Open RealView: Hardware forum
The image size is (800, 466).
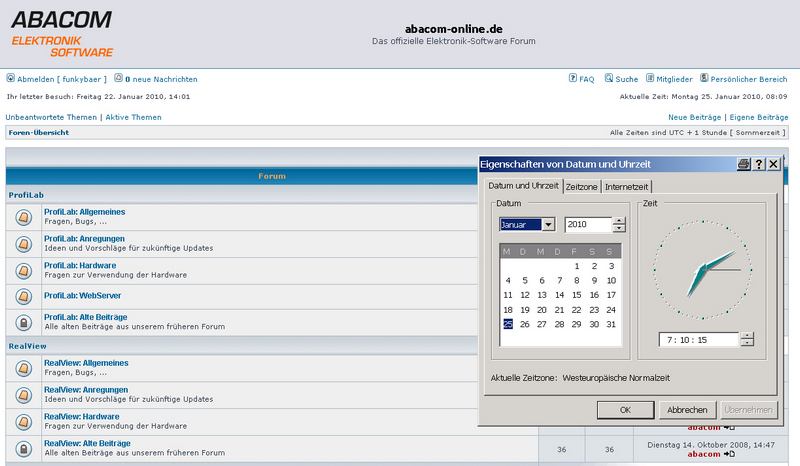pos(82,416)
